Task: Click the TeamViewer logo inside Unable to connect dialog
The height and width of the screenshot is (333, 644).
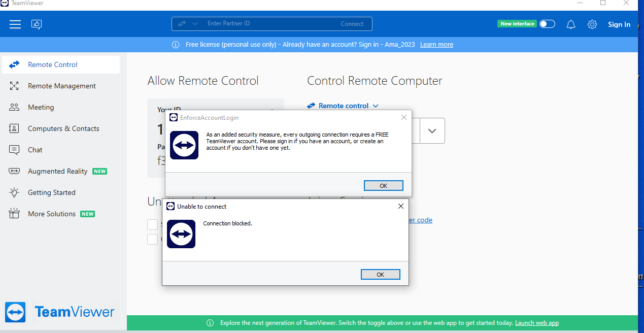Action: (x=181, y=234)
